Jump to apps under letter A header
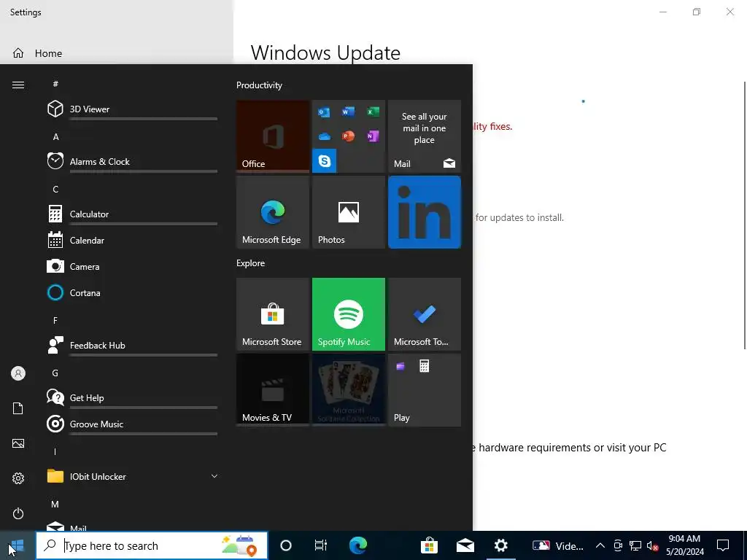 pyautogui.click(x=55, y=136)
